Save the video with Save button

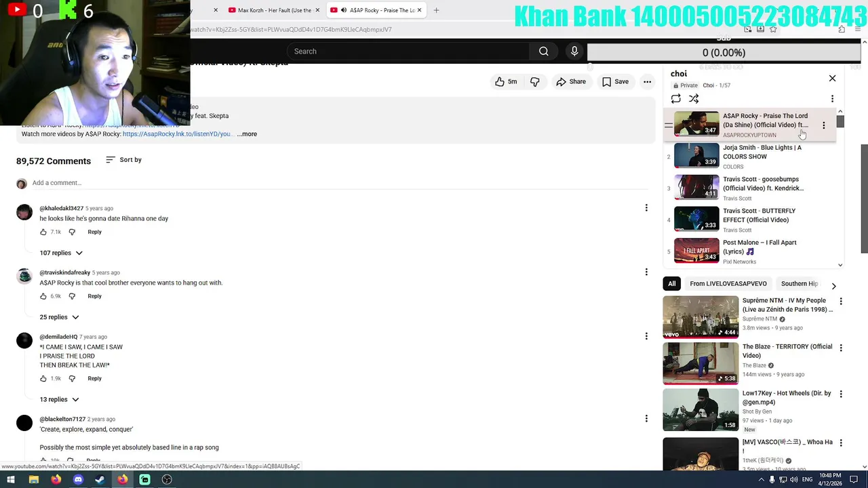616,82
